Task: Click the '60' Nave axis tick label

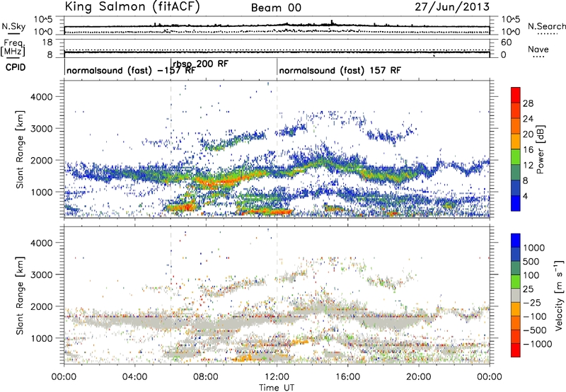Action: pos(507,42)
